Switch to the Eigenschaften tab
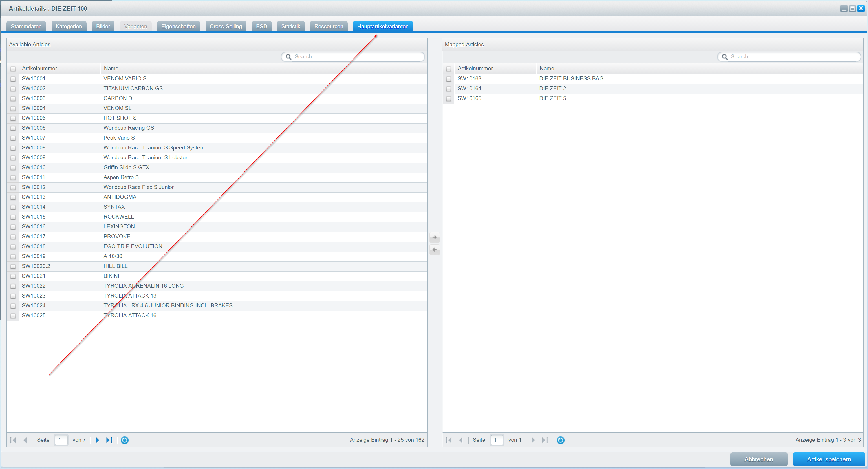Screen dimensions: 868x469 coord(179,26)
